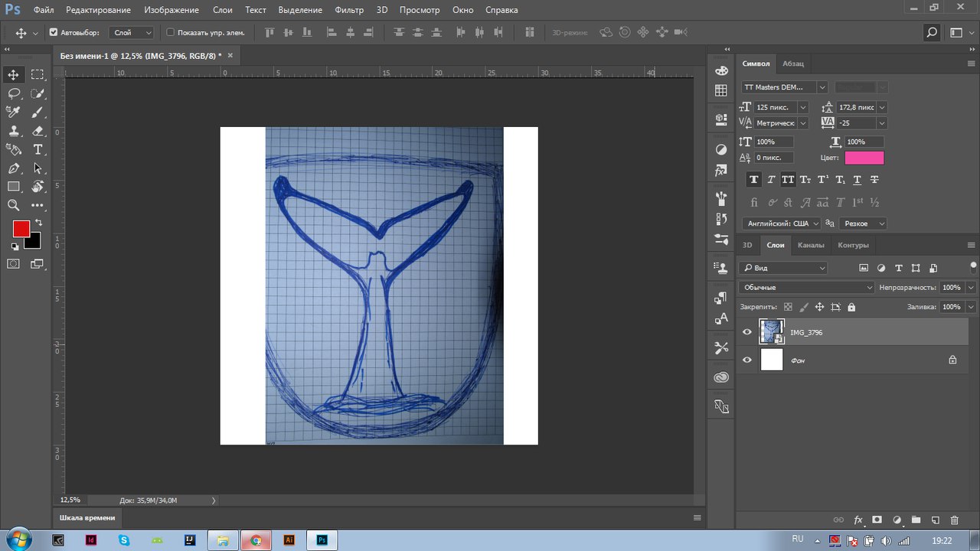Open the layer filter Вид dropdown
The height and width of the screenshot is (551, 980).
pyautogui.click(x=784, y=268)
